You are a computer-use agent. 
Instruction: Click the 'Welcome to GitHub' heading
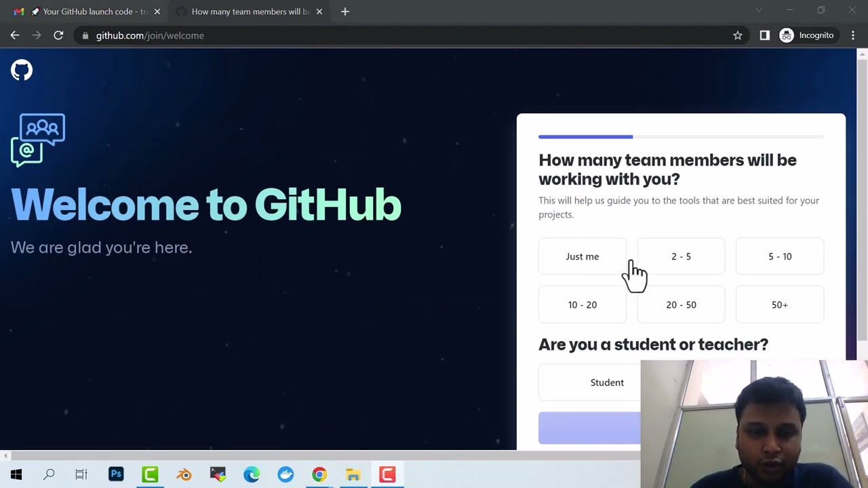tap(206, 204)
